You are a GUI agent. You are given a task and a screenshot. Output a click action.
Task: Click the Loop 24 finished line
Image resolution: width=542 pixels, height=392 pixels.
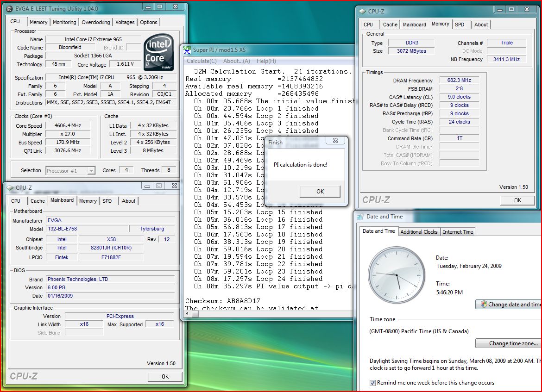click(x=258, y=279)
